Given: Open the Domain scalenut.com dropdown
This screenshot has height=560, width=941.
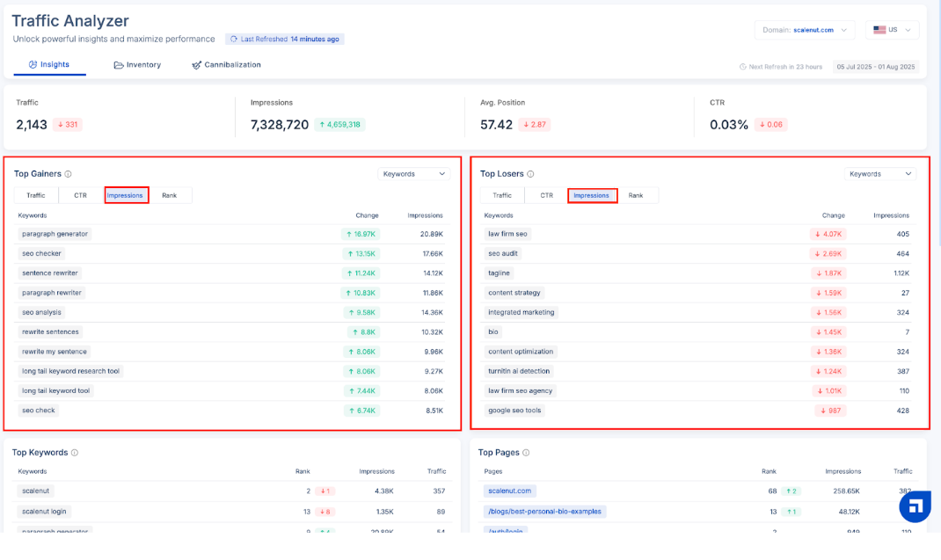Looking at the screenshot, I should coord(805,30).
